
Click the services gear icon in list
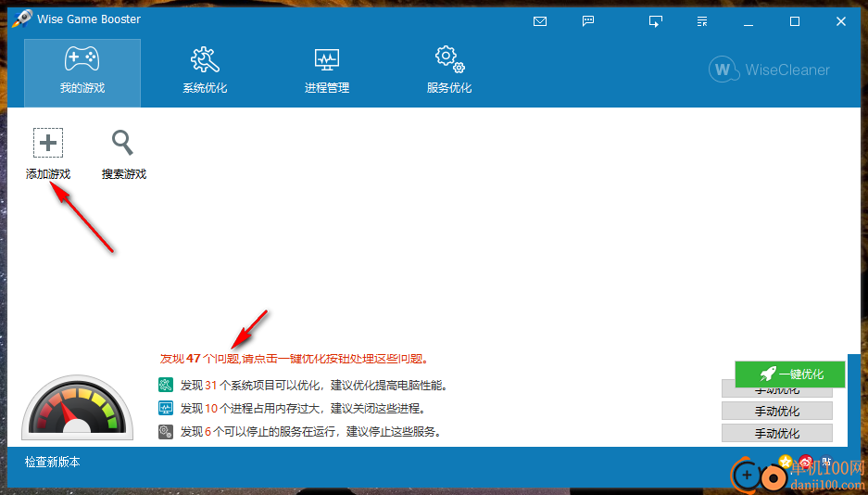pos(166,432)
